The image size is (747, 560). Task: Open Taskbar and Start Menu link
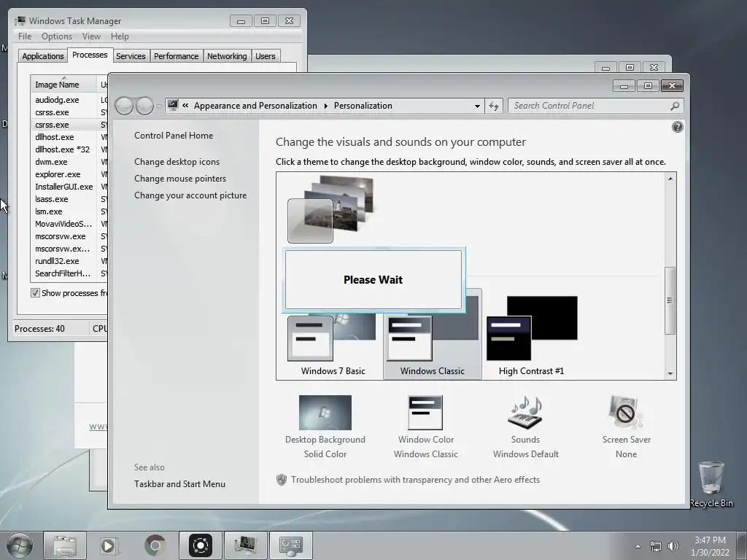tap(179, 484)
